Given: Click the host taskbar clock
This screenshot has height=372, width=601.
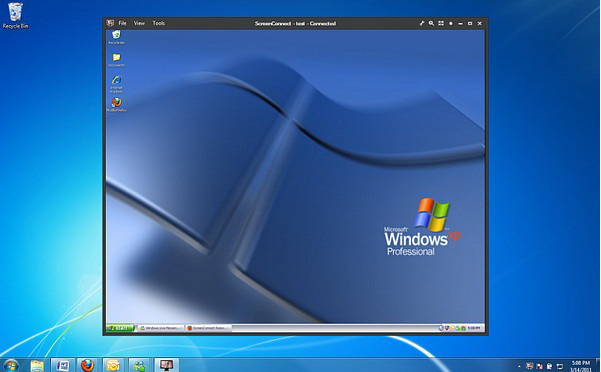Looking at the screenshot, I should [580, 366].
